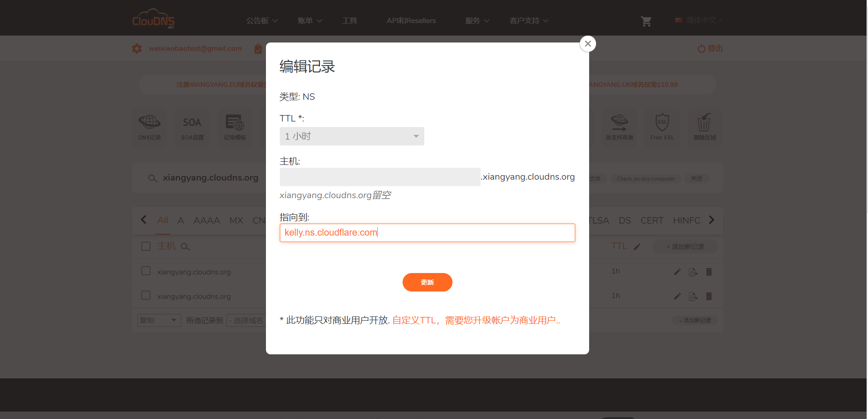Click the copy-record icon in first row
Viewport: 868px width, 419px height.
click(693, 272)
